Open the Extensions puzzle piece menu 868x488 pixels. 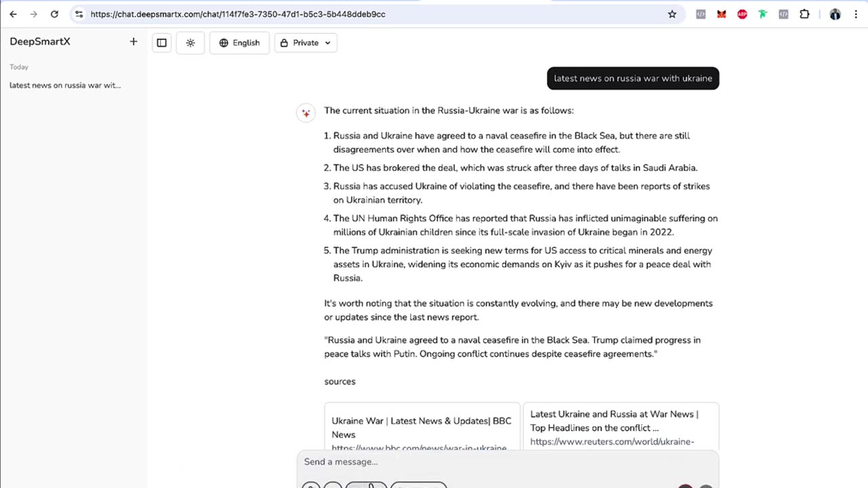click(804, 14)
